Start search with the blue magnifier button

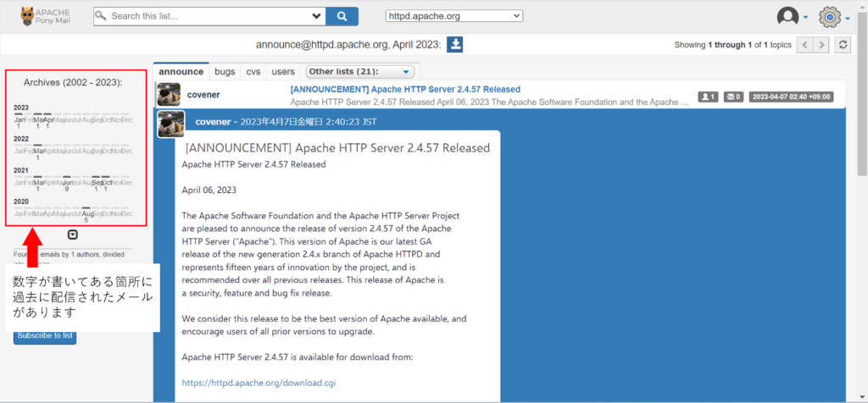click(342, 16)
